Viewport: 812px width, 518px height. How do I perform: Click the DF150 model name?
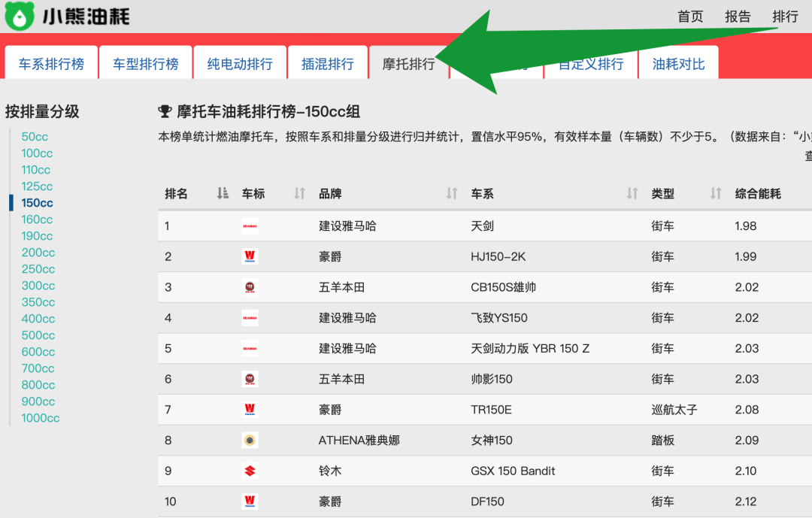(487, 501)
